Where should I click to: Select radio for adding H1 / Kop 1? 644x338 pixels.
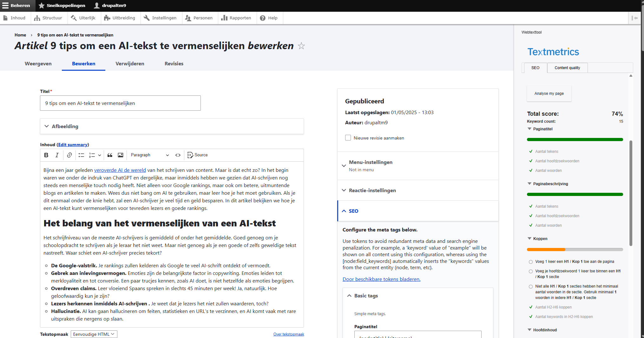pos(531,262)
